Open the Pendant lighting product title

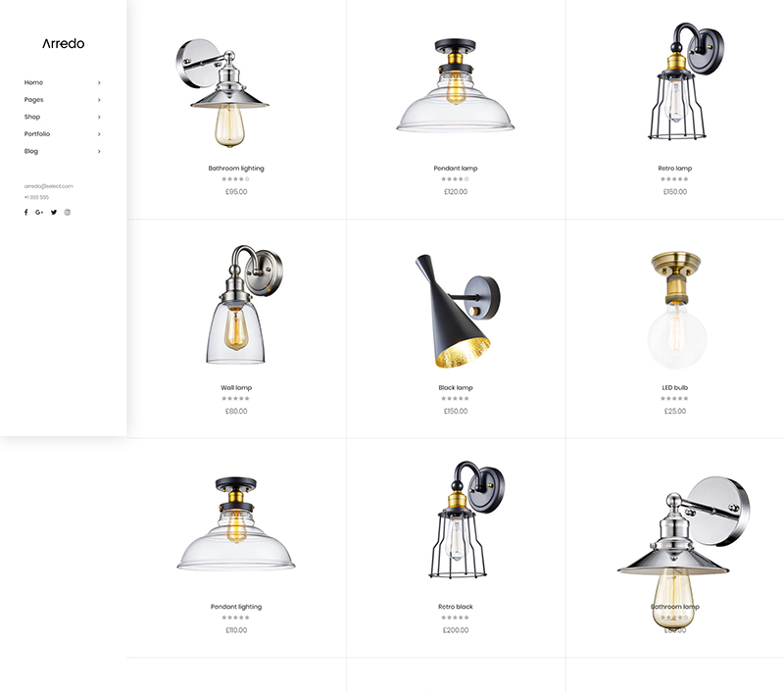(236, 607)
